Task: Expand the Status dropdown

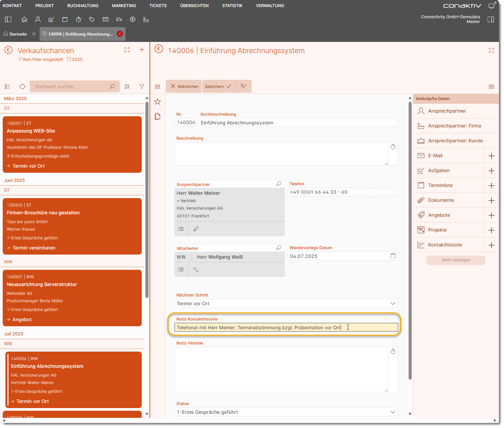Action: (x=393, y=412)
